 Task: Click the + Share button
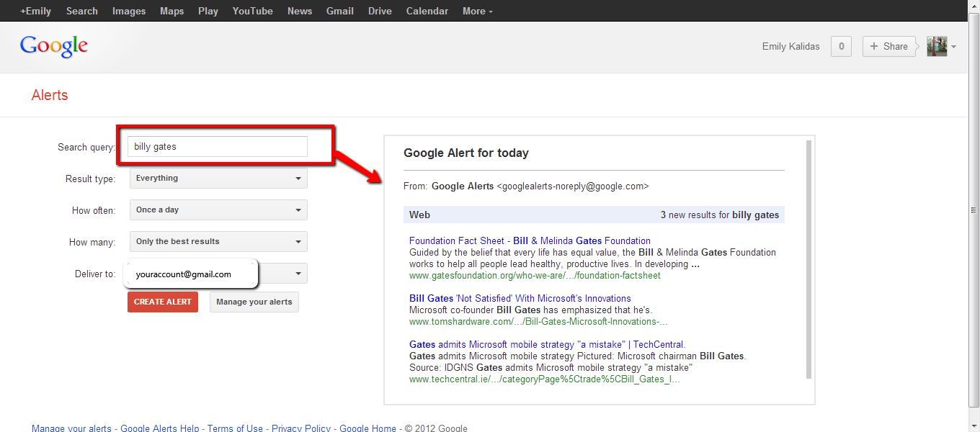(889, 46)
